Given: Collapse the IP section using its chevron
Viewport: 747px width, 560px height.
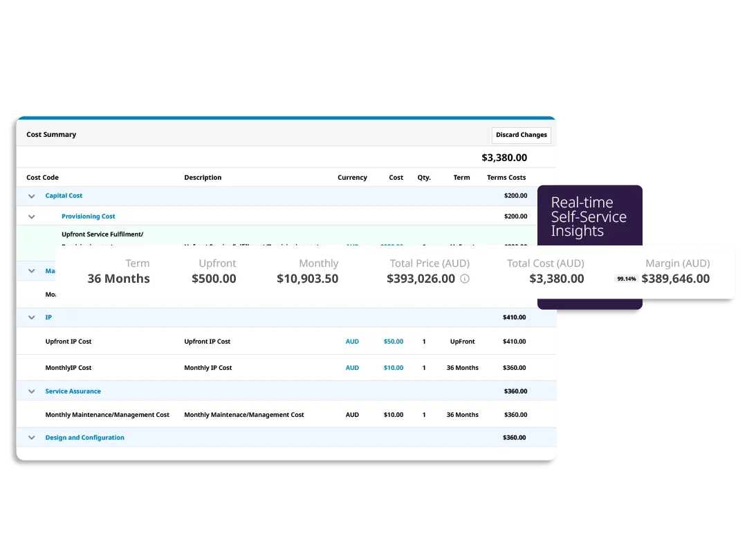Looking at the screenshot, I should point(31,317).
